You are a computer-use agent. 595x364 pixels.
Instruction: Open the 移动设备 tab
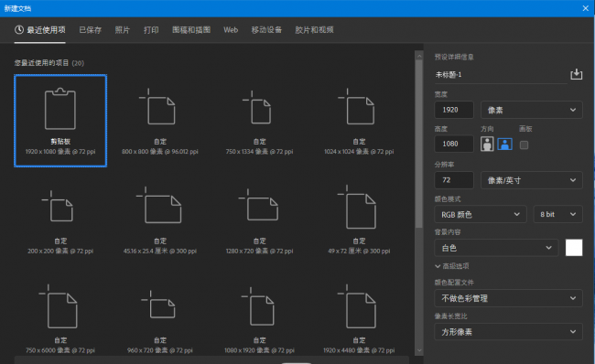tap(266, 30)
